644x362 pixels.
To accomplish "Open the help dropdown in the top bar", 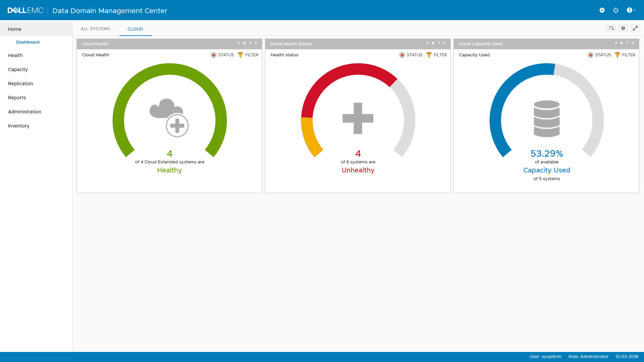I will click(630, 10).
